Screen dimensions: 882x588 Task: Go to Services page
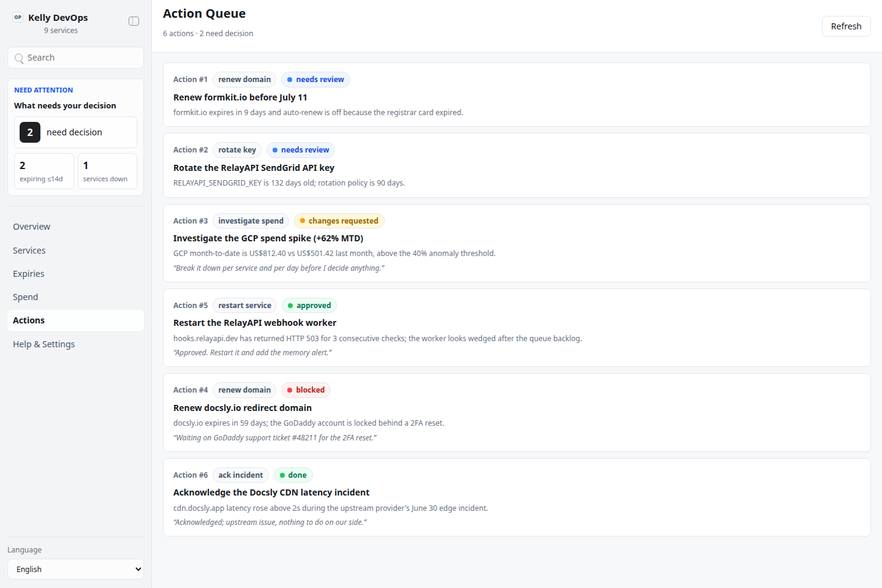(75, 251)
